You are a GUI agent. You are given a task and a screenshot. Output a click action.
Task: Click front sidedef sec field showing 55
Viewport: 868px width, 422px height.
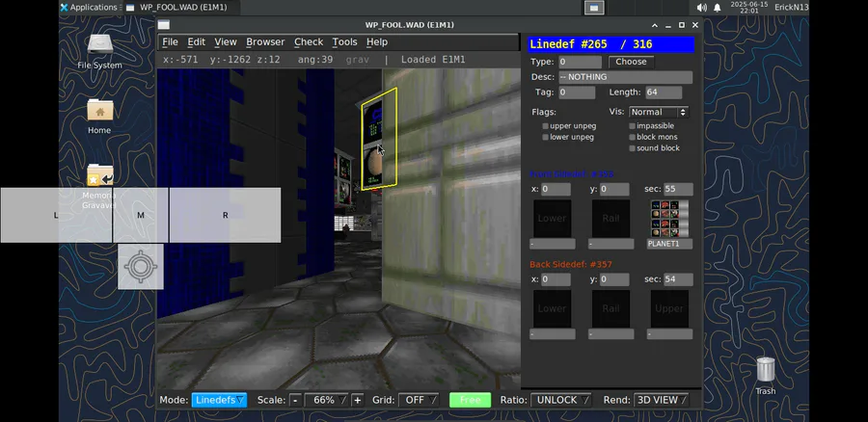click(678, 189)
